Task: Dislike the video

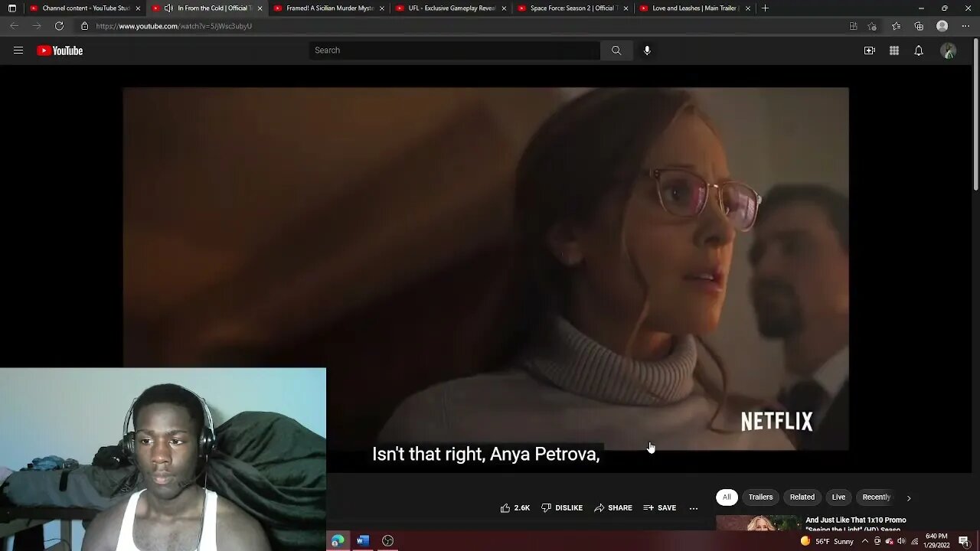Action: [562, 507]
